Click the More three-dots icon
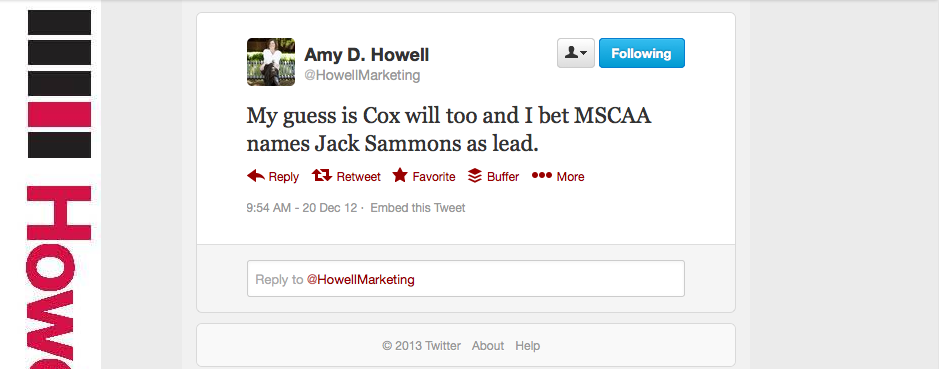This screenshot has height=369, width=939. coord(541,176)
